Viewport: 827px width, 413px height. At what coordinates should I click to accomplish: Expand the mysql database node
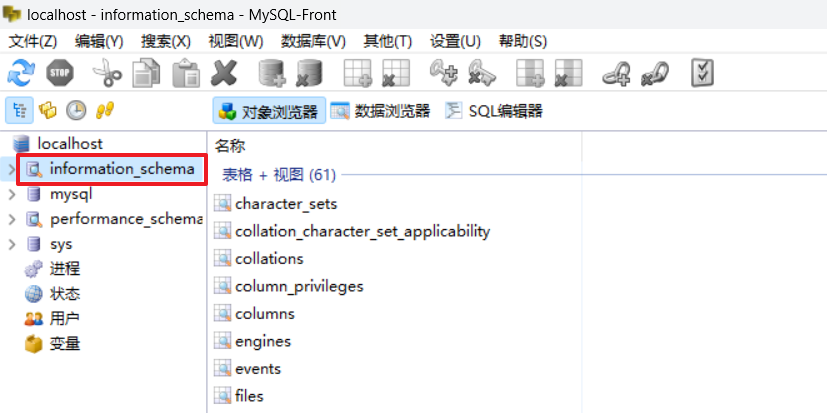pos(11,194)
